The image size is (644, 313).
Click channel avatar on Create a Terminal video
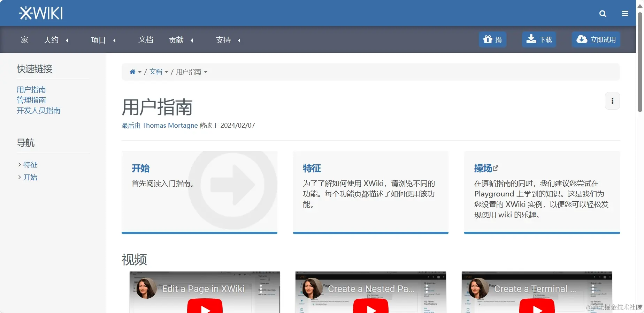(x=478, y=288)
